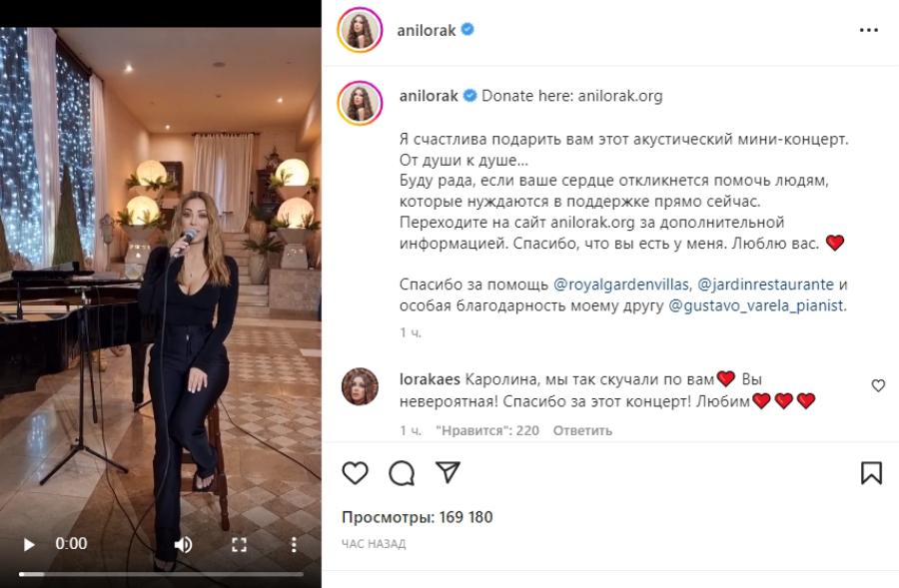This screenshot has width=899, height=588.
Task: Play the video
Action: pos(29,544)
